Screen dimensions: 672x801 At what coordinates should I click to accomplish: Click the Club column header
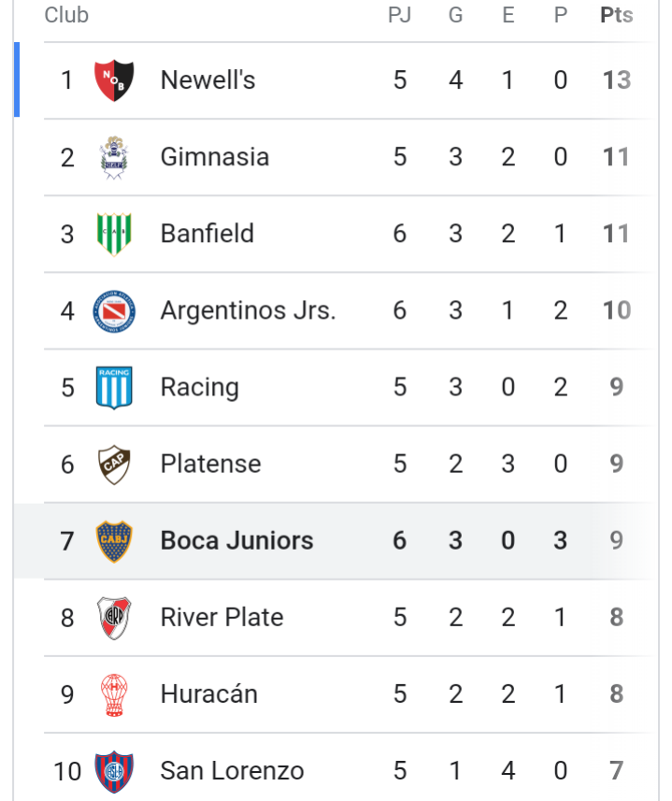66,15
